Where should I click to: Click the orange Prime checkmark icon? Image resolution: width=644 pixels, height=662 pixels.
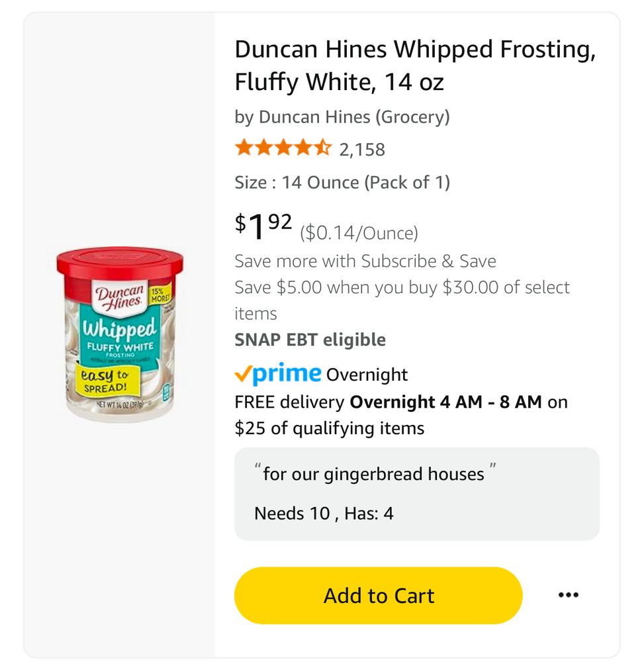[x=243, y=375]
